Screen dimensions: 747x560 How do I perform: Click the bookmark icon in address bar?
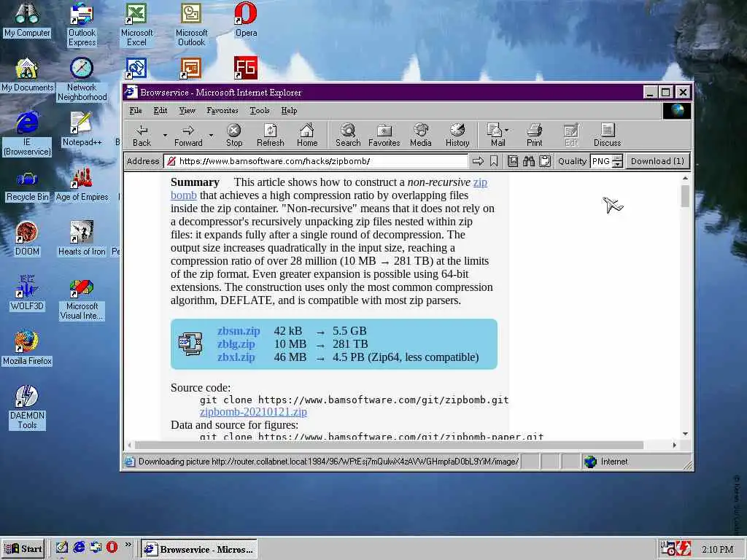pyautogui.click(x=494, y=161)
